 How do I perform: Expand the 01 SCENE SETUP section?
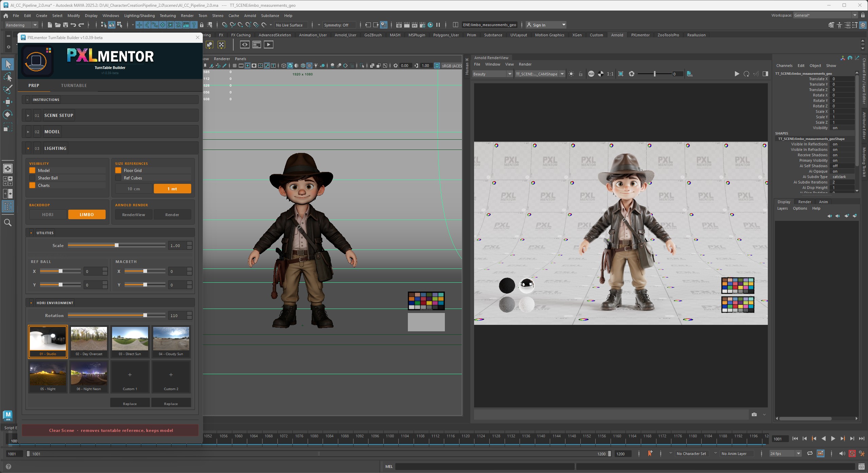pyautogui.click(x=110, y=115)
